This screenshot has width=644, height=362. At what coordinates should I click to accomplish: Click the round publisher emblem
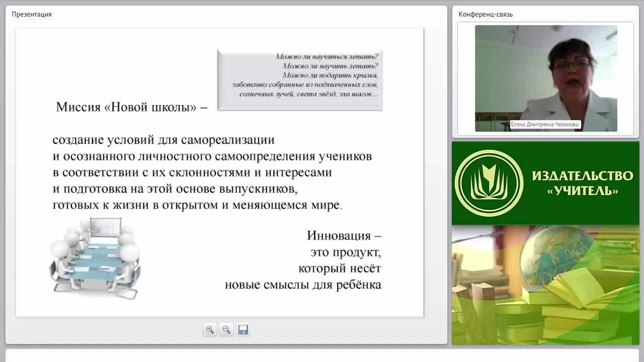[489, 183]
